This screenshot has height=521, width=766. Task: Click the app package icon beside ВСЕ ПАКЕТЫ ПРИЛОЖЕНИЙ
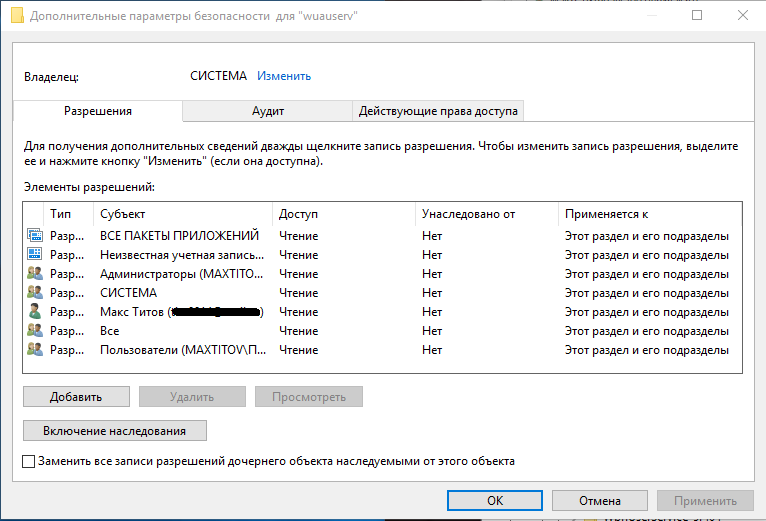[x=35, y=236]
